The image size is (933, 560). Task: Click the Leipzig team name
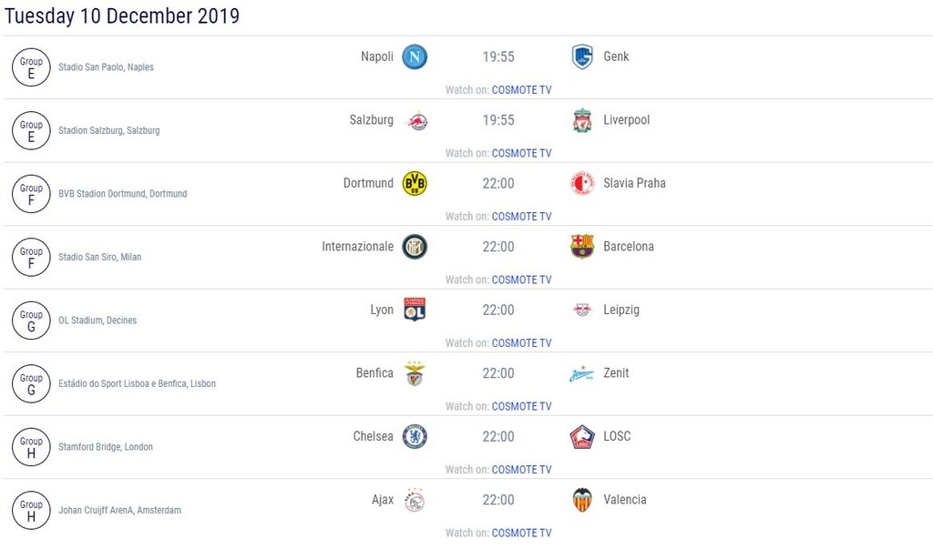(621, 310)
